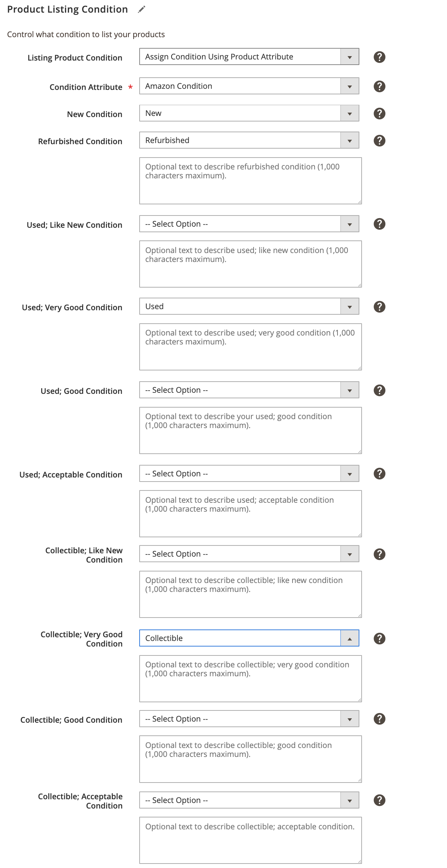Open the Used; Good Condition select box
This screenshot has width=447, height=868.
click(249, 390)
